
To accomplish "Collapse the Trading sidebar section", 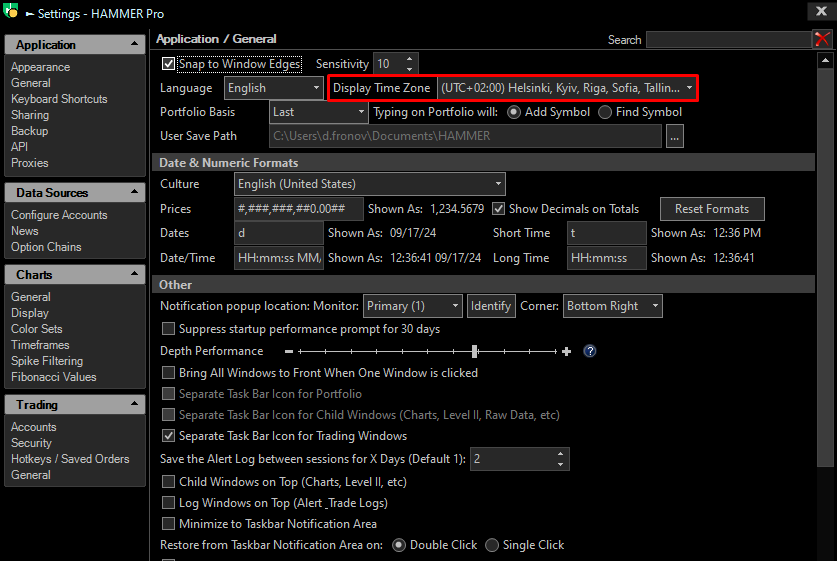I will 134,404.
